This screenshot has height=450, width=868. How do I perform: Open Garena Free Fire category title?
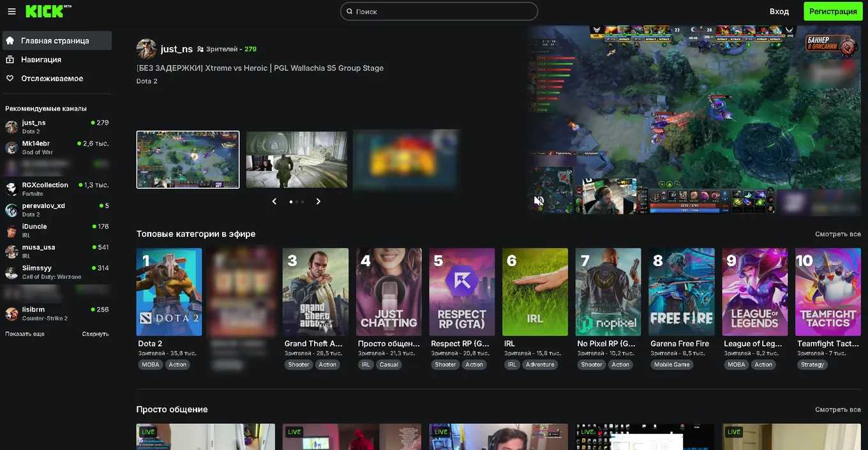tap(680, 343)
